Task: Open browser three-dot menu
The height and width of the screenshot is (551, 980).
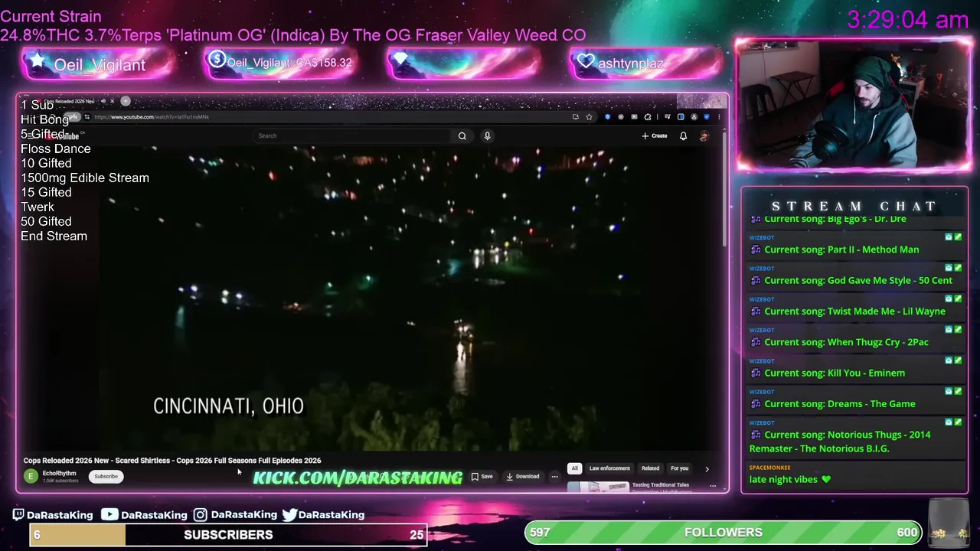Action: click(x=719, y=117)
